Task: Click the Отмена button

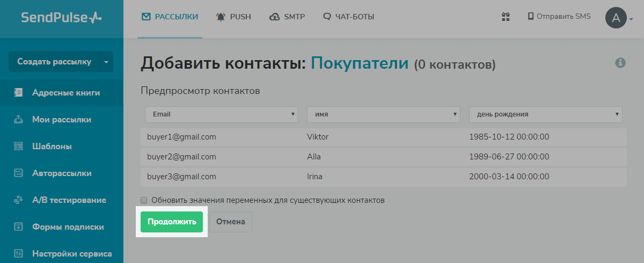Action: pyautogui.click(x=231, y=222)
